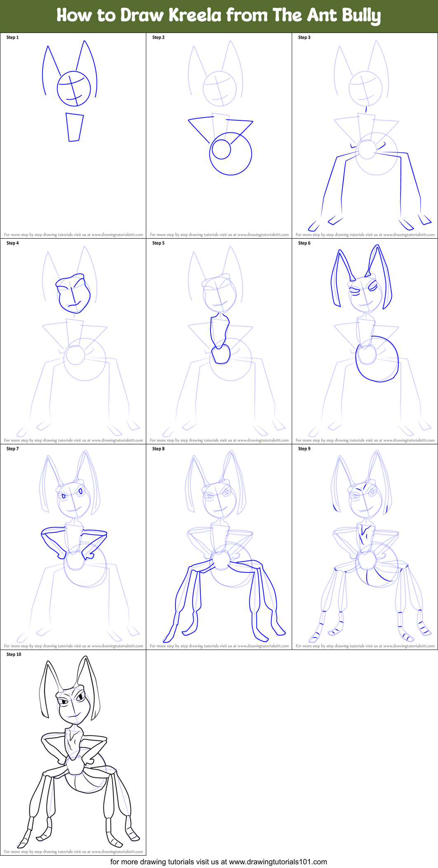Click the Step 7 panel footer website text
438x868 pixels.
point(73,646)
